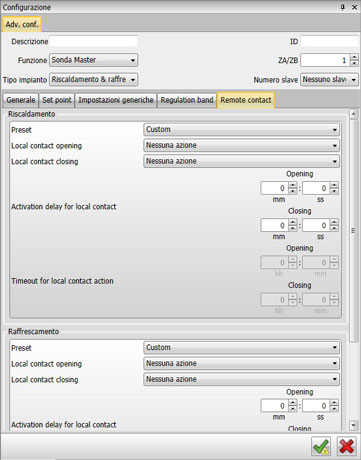Click Riscaldamento activation delay Closing ss field
This screenshot has width=361, height=460.
coord(316,226)
